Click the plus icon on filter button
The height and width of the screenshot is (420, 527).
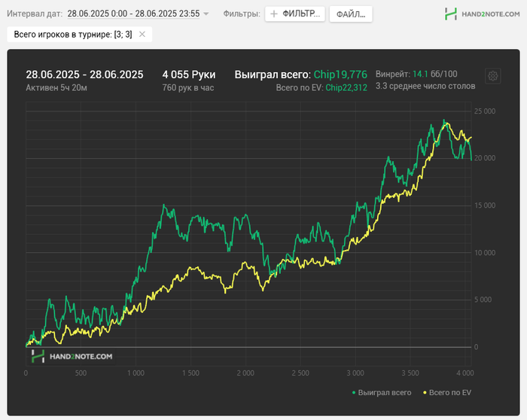pyautogui.click(x=274, y=14)
